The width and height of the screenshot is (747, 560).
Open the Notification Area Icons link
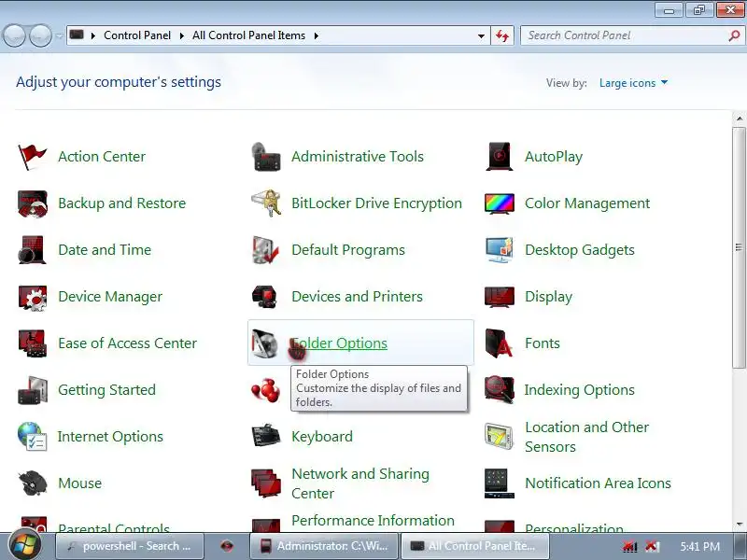click(598, 483)
